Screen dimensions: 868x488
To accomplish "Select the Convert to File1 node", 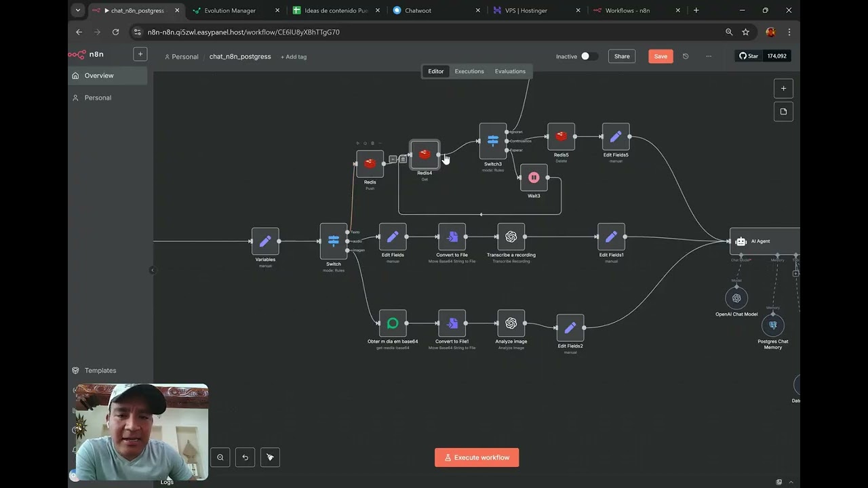I will 452,323.
